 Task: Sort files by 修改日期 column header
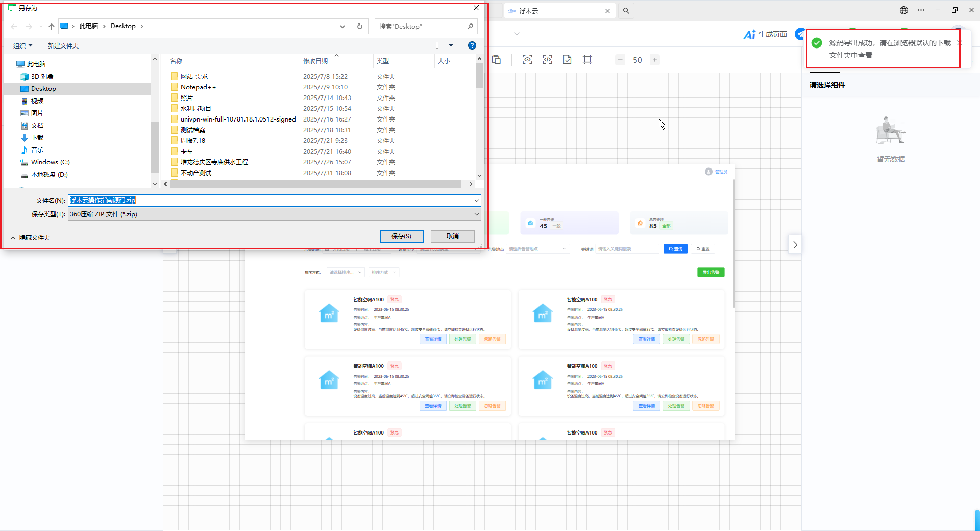315,61
